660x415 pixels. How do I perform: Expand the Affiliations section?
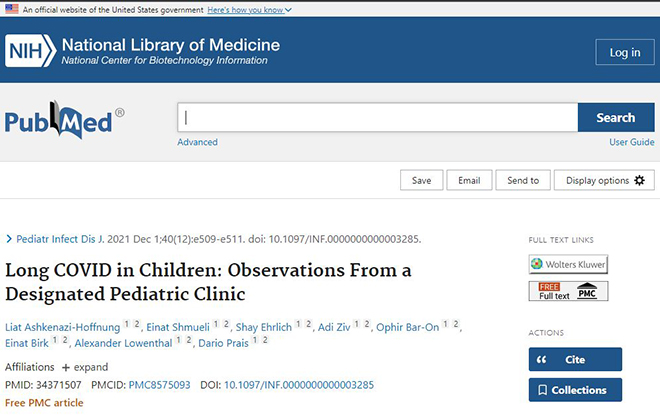click(x=85, y=367)
